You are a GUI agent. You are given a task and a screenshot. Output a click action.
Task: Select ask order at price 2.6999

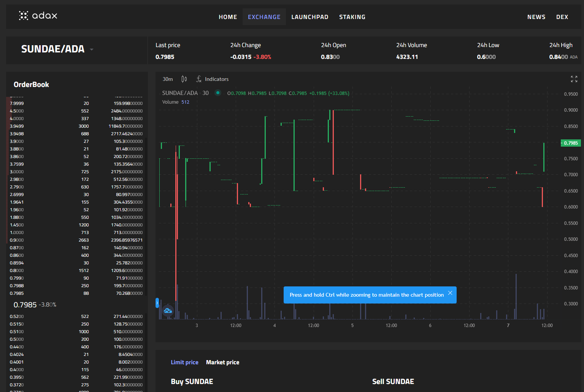point(76,194)
